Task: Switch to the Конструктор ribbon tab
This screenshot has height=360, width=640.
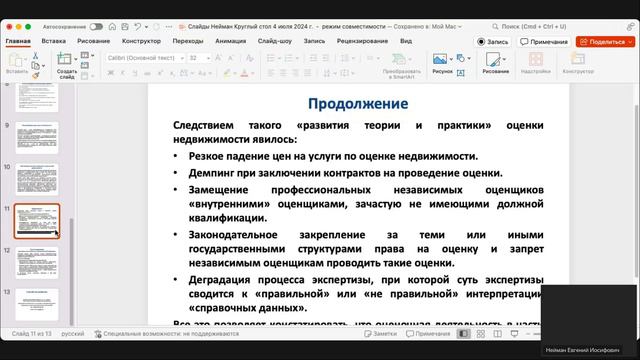Action: click(x=141, y=41)
